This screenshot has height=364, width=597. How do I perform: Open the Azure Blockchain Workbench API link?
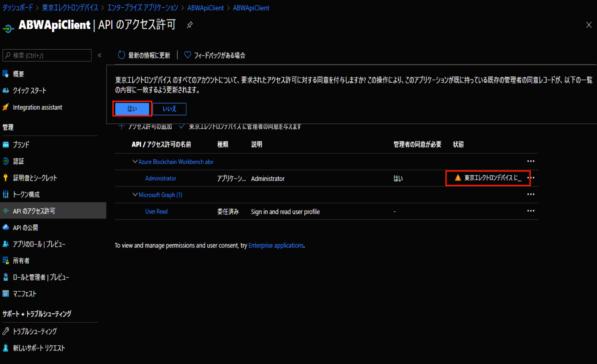tap(176, 162)
